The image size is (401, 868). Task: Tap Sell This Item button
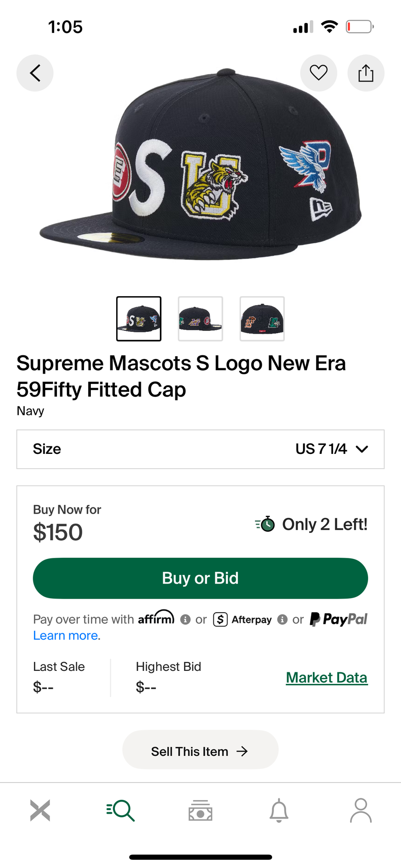pyautogui.click(x=200, y=751)
